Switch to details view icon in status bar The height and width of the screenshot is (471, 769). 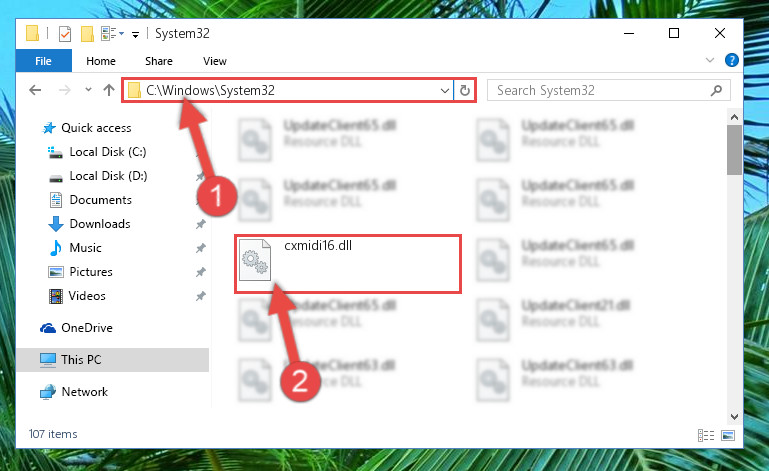[706, 435]
